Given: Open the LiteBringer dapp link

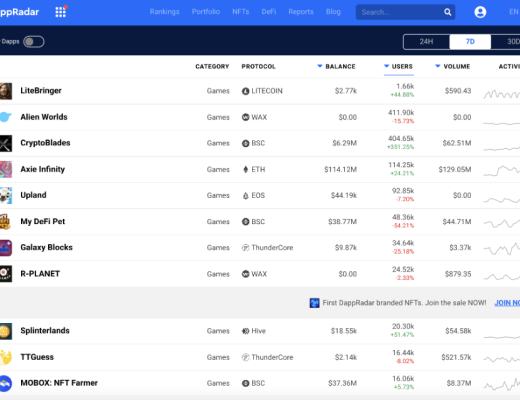Looking at the screenshot, I should [41, 91].
